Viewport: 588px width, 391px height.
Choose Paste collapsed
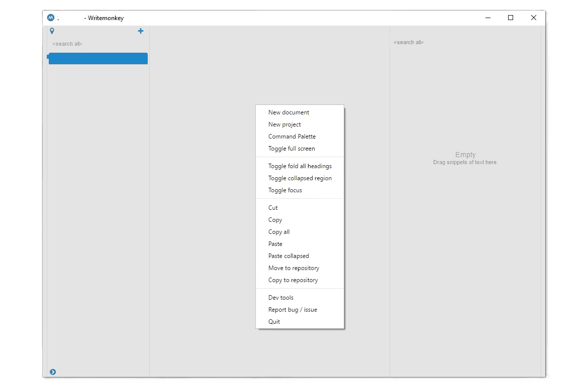coord(300,256)
